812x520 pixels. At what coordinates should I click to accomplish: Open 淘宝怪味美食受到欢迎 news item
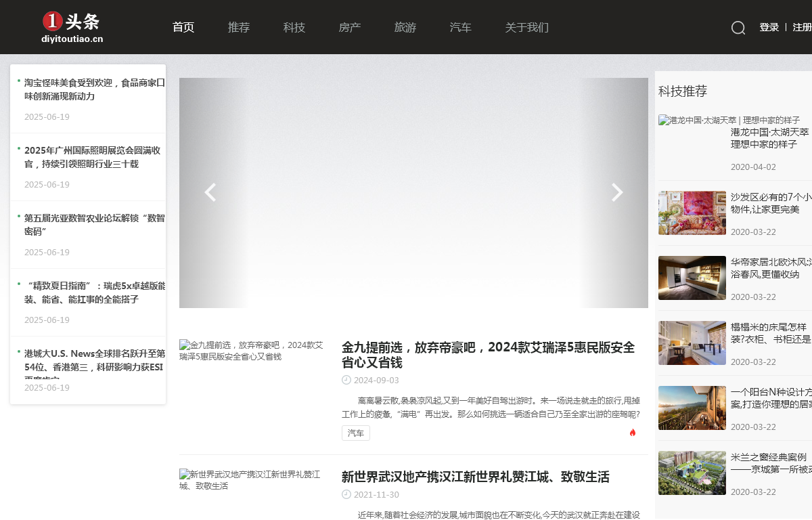click(95, 89)
